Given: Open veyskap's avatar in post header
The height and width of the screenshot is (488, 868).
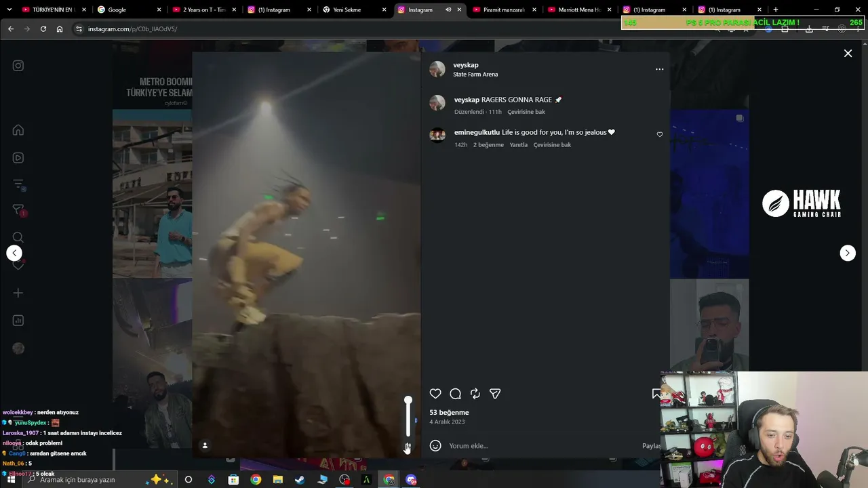Looking at the screenshot, I should (437, 69).
